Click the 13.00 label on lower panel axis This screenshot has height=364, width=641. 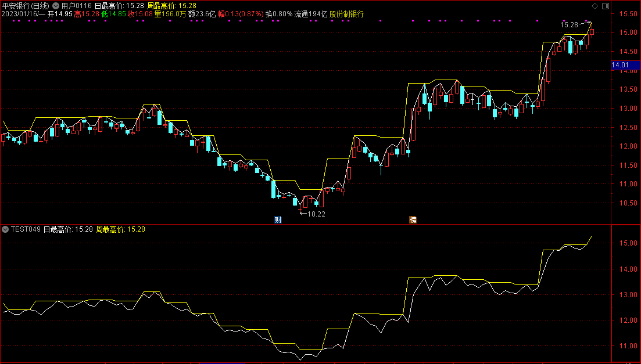(626, 295)
